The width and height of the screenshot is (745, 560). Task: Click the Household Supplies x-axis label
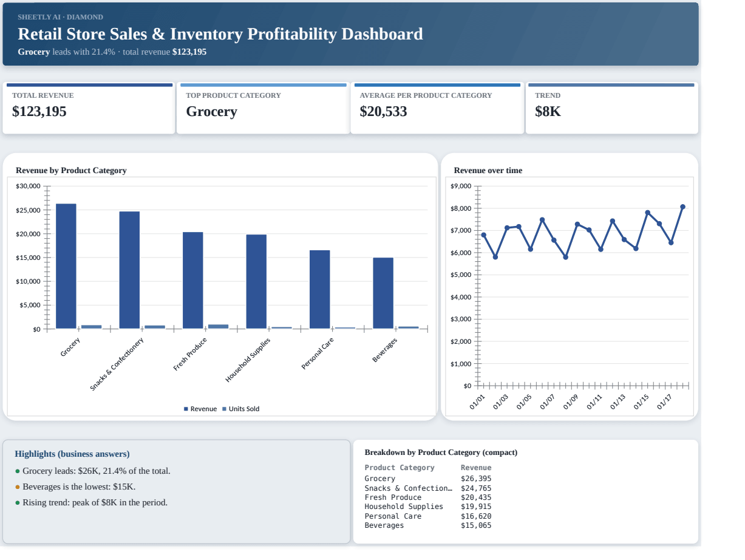pos(248,360)
